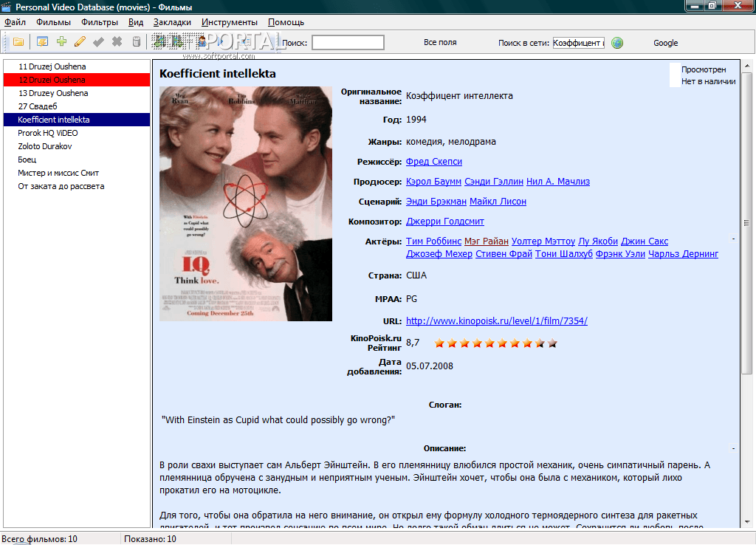
Task: Select Боец in the movie list
Action: tap(77, 160)
